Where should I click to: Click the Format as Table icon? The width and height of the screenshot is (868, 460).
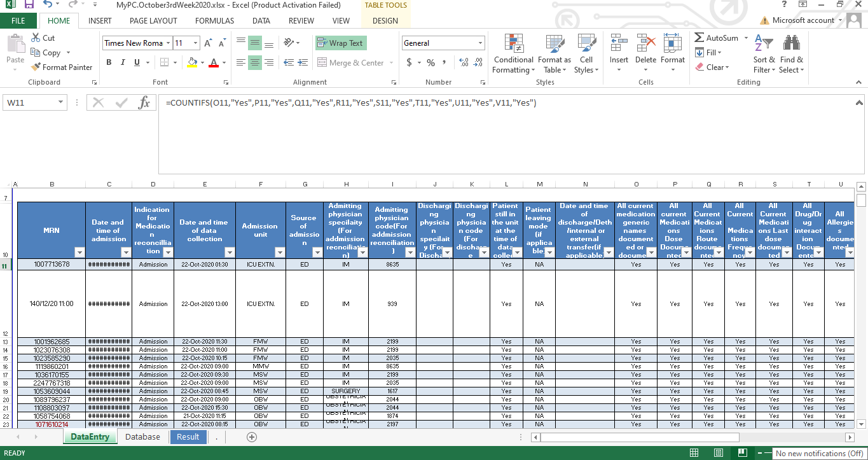coord(554,43)
